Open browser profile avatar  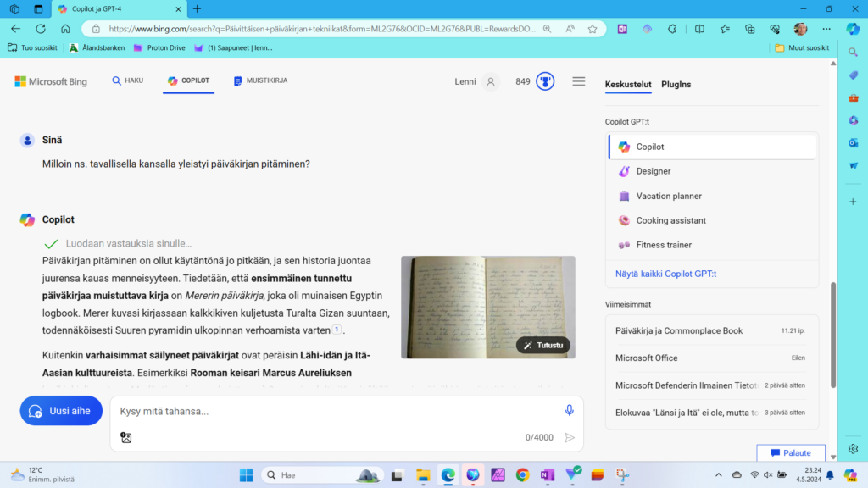[800, 29]
